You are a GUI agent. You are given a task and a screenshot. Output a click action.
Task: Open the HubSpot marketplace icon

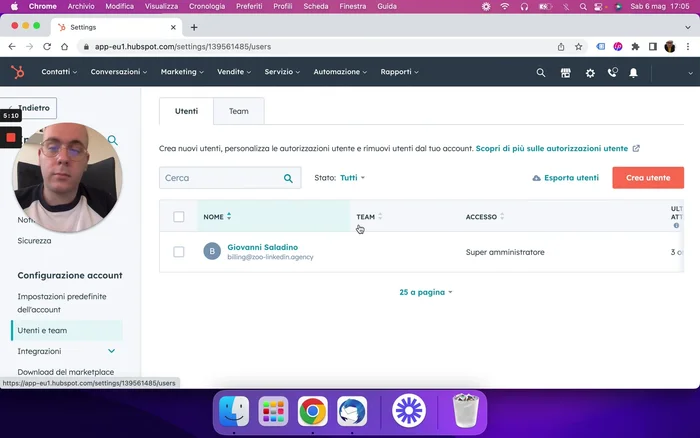click(x=565, y=72)
